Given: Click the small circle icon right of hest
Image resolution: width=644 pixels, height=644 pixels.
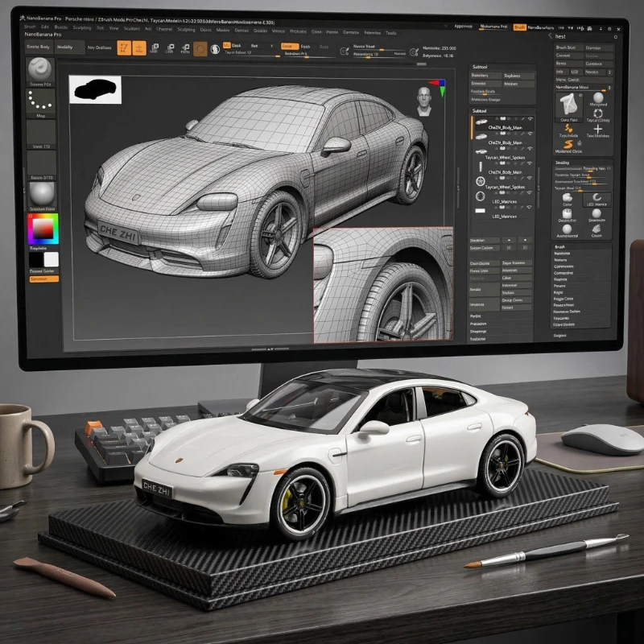Looking at the screenshot, I should (x=616, y=37).
